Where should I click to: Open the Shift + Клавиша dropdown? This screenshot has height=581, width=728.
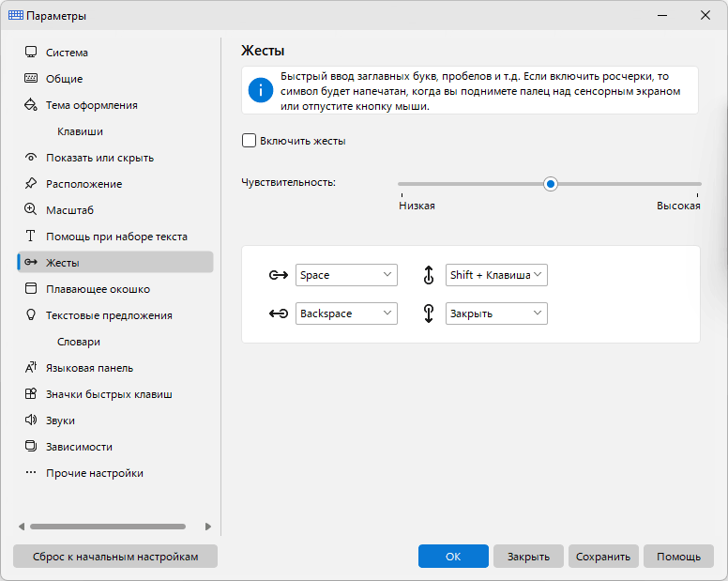click(x=496, y=275)
